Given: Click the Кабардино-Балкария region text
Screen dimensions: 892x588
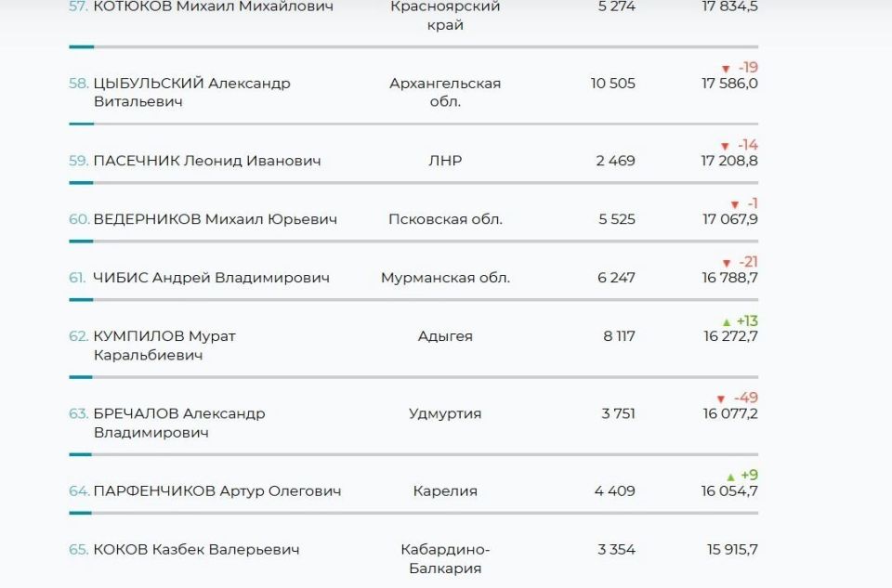Looking at the screenshot, I should click(445, 558).
